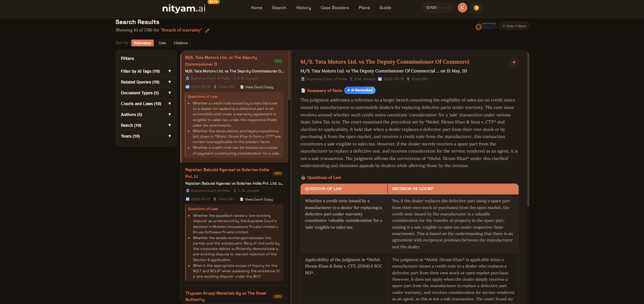This screenshot has width=644, height=304.
Task: Open Thyssen Krupp Materials Ag result
Action: (225, 296)
